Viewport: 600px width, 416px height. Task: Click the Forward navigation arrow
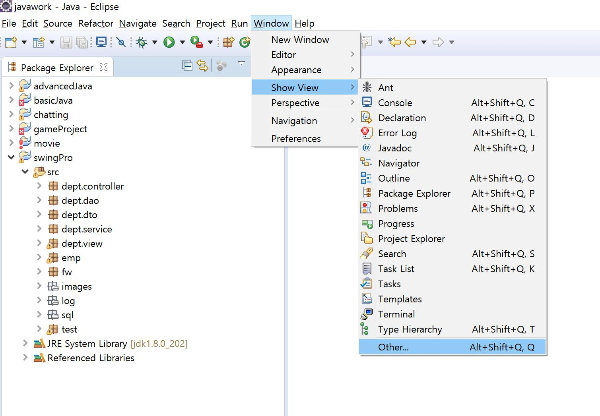[x=438, y=42]
